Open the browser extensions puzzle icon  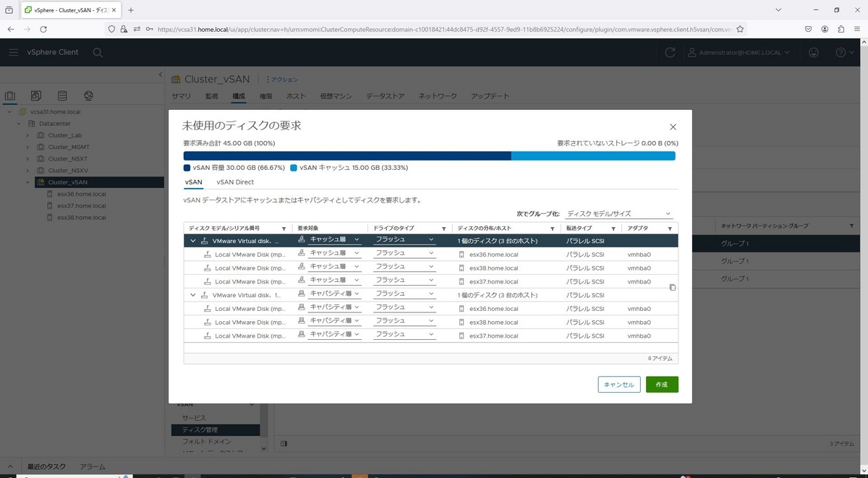pos(841,29)
